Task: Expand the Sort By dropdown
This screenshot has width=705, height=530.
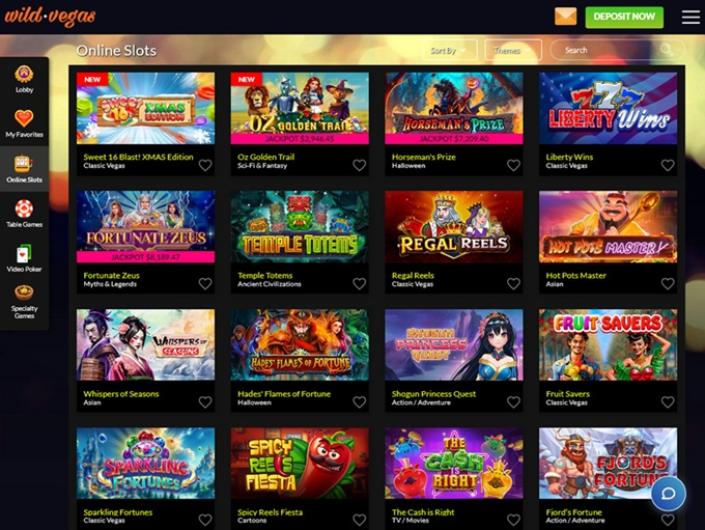Action: pyautogui.click(x=448, y=50)
